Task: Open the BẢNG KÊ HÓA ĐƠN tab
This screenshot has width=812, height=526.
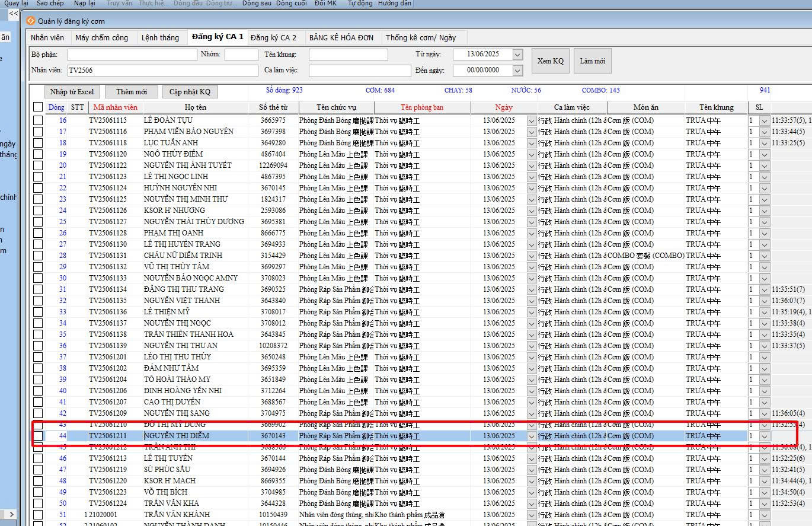Action: 341,37
